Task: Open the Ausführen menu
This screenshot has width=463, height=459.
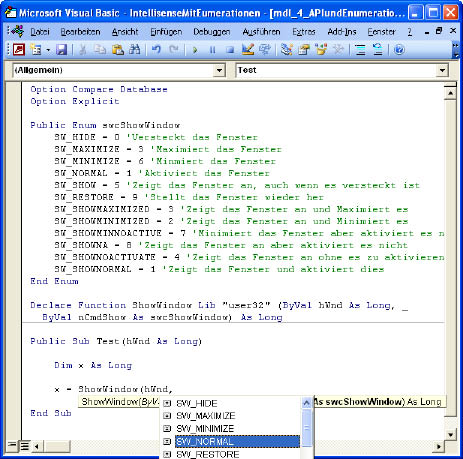Action: pos(261,32)
